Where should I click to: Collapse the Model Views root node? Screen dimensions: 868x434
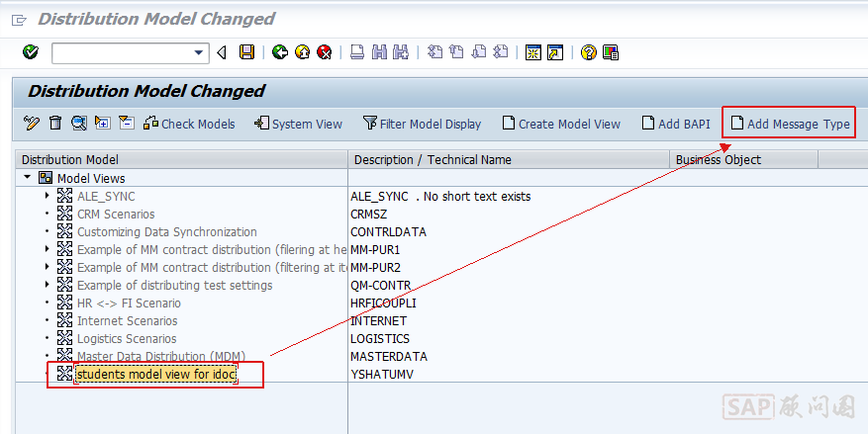click(28, 178)
